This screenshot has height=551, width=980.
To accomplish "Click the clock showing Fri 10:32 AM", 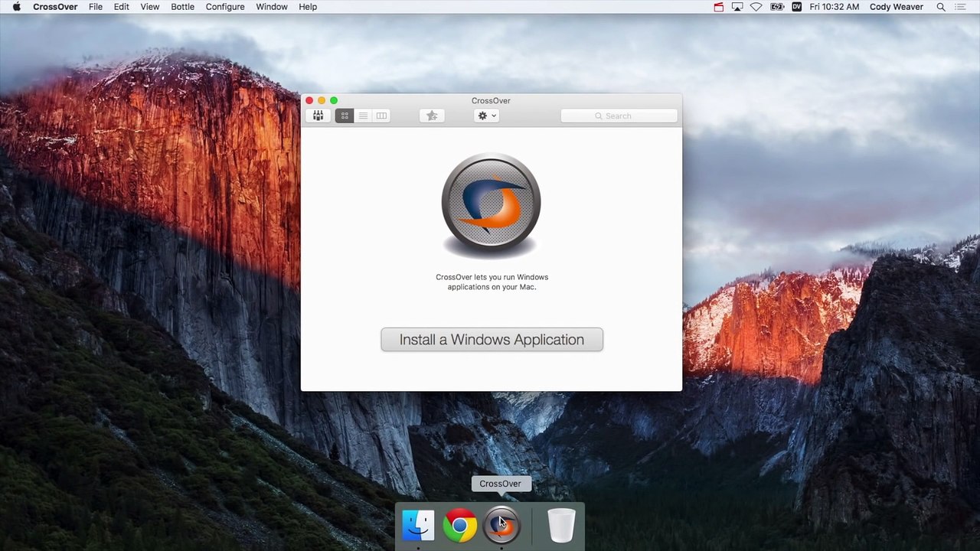I will pyautogui.click(x=835, y=7).
